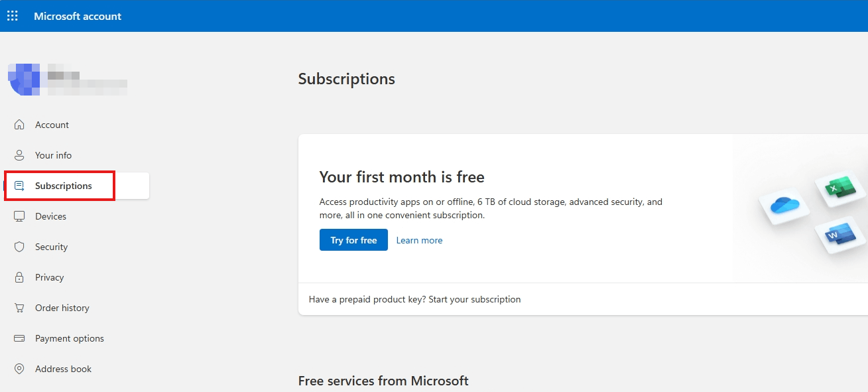This screenshot has width=868, height=392.
Task: Click the Devices monitor icon
Action: point(19,216)
